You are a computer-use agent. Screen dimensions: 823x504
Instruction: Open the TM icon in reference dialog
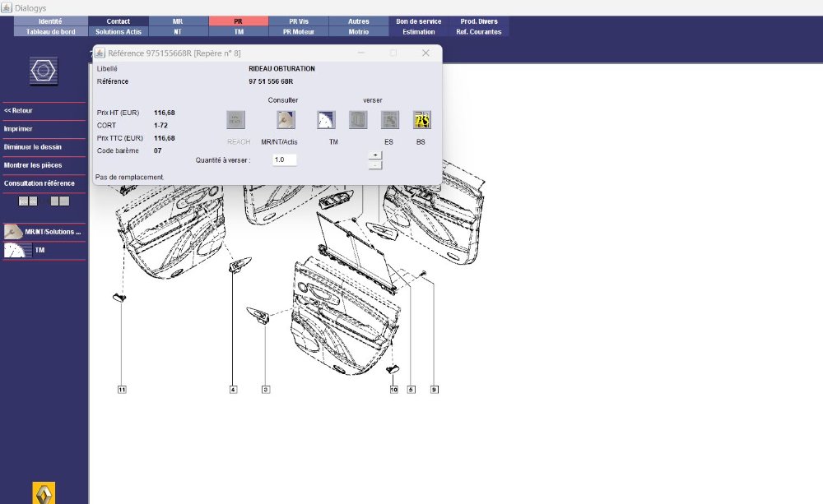pyautogui.click(x=326, y=120)
